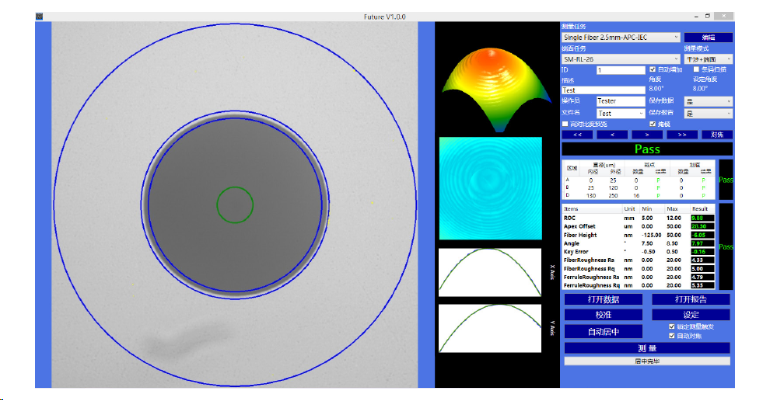Click the 打开报告 open report button
Screen dimensions: 763x400
[691, 299]
